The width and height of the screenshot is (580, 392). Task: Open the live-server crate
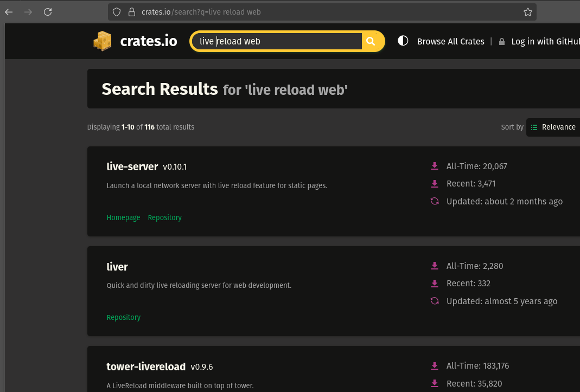pyautogui.click(x=132, y=166)
